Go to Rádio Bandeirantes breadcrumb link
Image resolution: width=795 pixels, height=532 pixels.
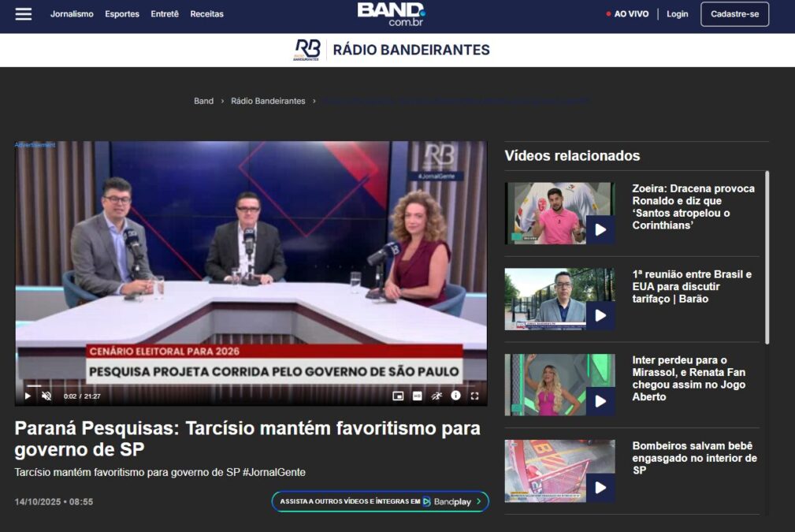pyautogui.click(x=268, y=101)
